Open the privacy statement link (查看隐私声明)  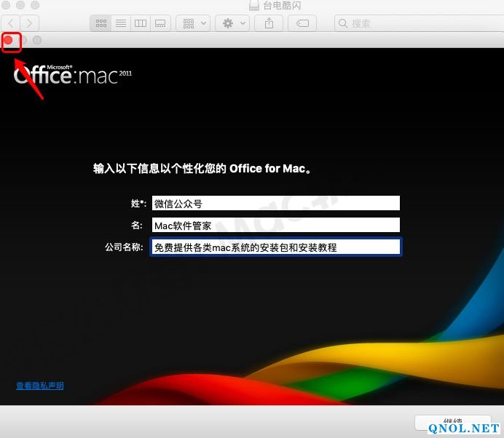coord(40,386)
